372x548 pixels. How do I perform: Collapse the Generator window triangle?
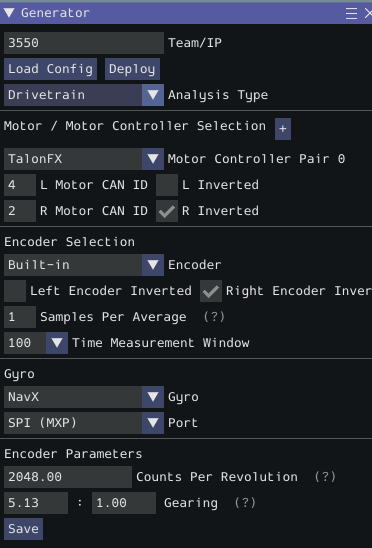[x=9, y=13]
